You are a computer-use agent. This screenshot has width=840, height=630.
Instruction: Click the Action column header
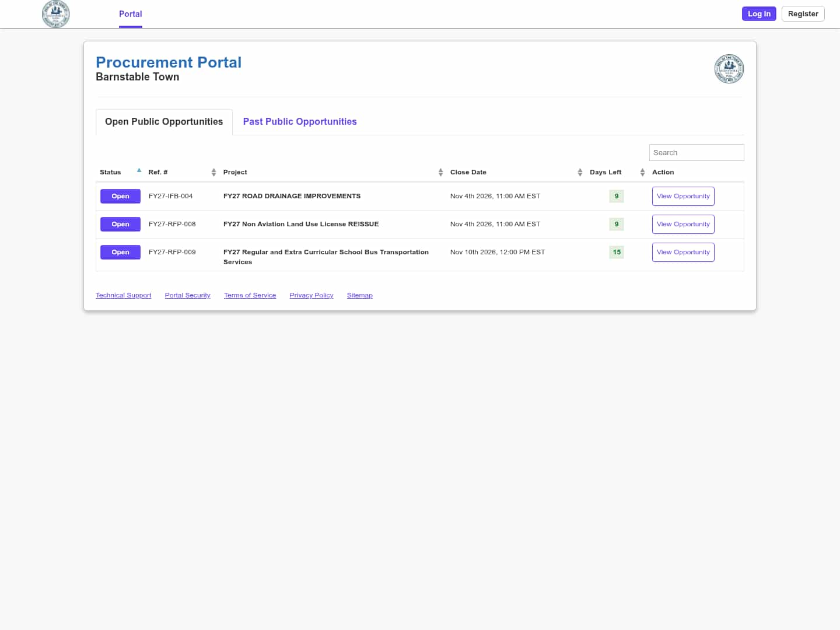click(x=663, y=172)
